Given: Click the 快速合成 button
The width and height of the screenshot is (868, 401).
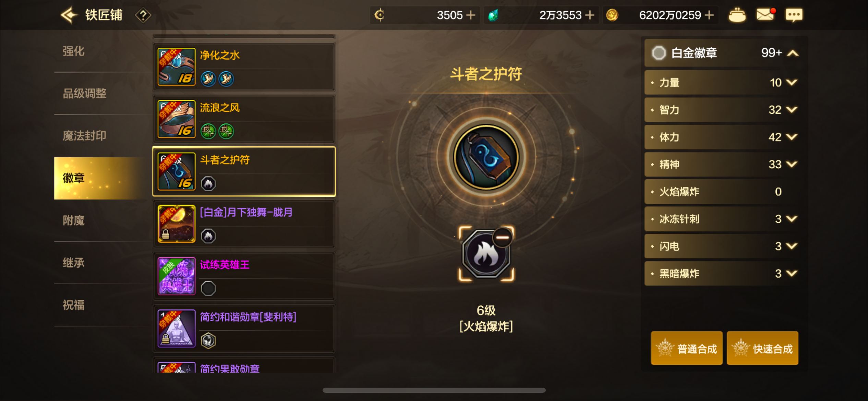Looking at the screenshot, I should [762, 348].
